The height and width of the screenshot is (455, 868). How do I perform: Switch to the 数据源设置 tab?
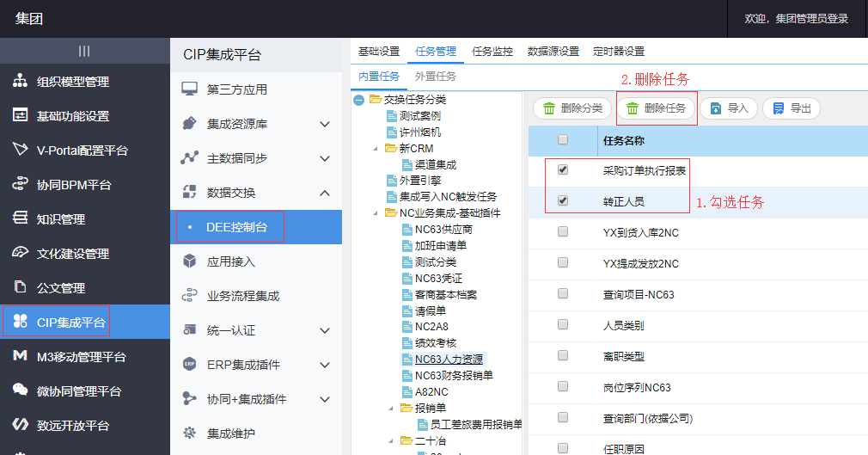pyautogui.click(x=553, y=52)
